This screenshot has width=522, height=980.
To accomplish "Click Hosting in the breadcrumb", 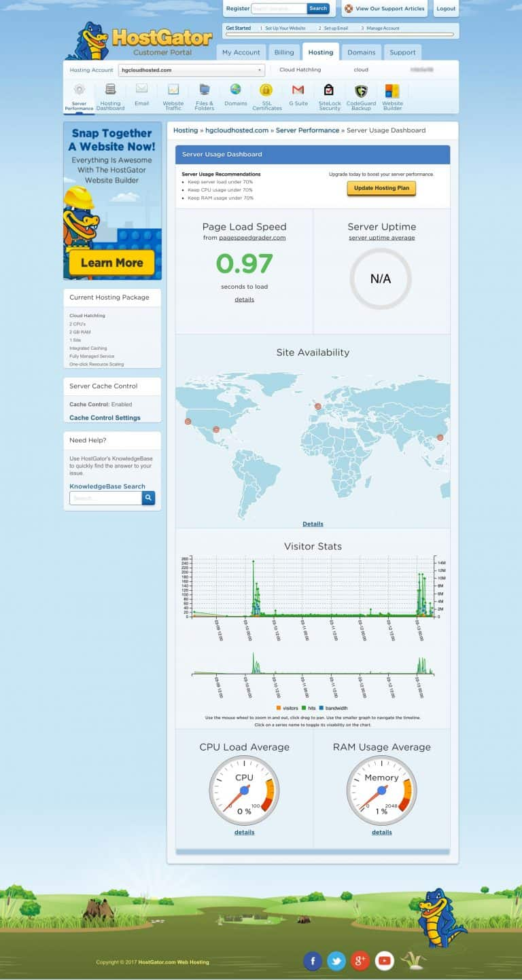I will pos(186,130).
